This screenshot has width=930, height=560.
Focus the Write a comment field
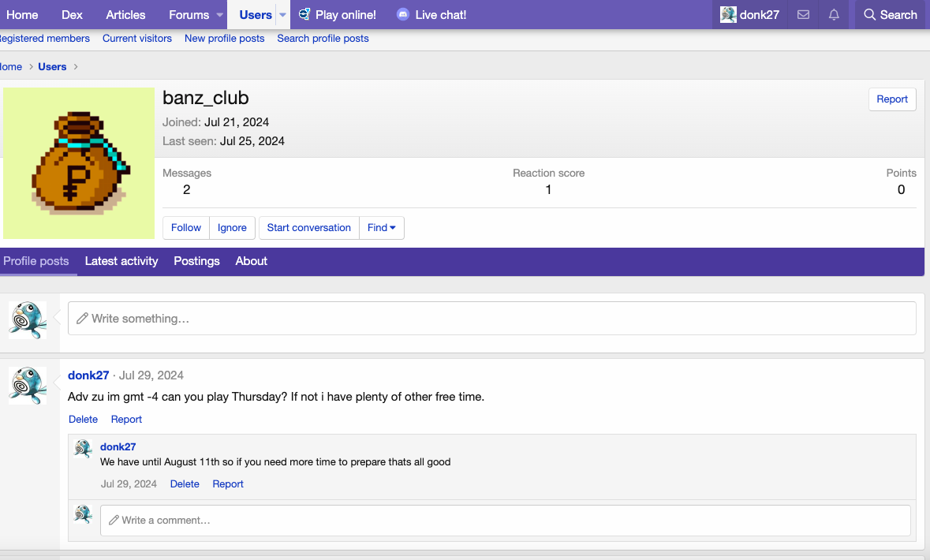(x=506, y=521)
